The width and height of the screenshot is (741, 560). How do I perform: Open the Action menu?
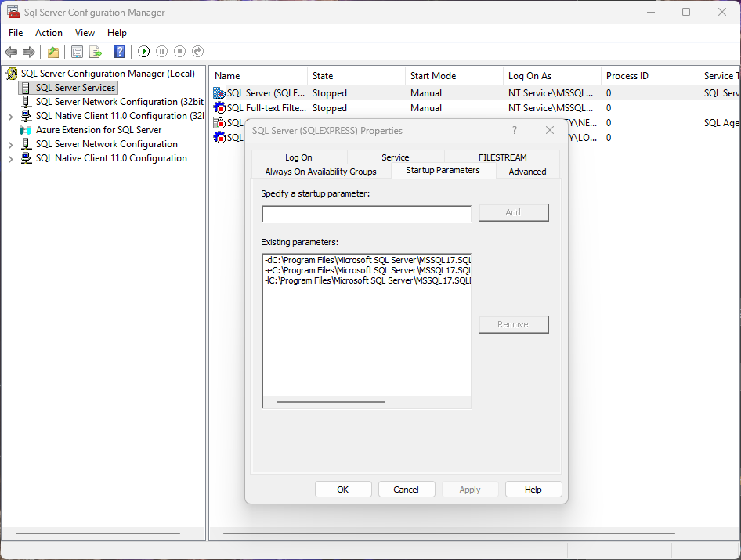pyautogui.click(x=49, y=33)
